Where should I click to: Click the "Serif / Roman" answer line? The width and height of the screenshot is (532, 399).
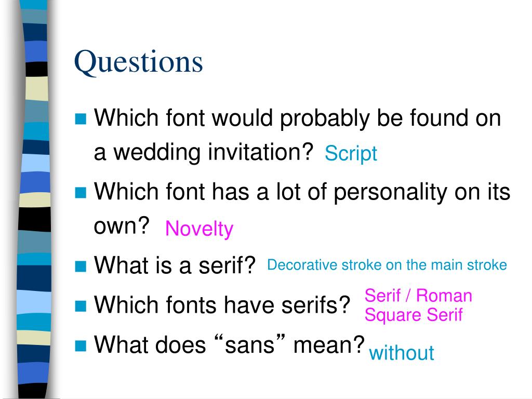click(x=418, y=296)
